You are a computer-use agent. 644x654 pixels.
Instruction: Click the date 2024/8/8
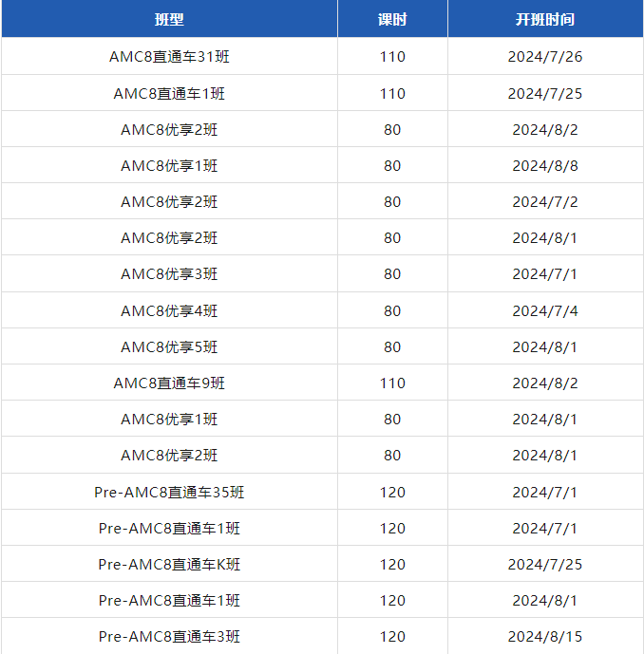[545, 165]
